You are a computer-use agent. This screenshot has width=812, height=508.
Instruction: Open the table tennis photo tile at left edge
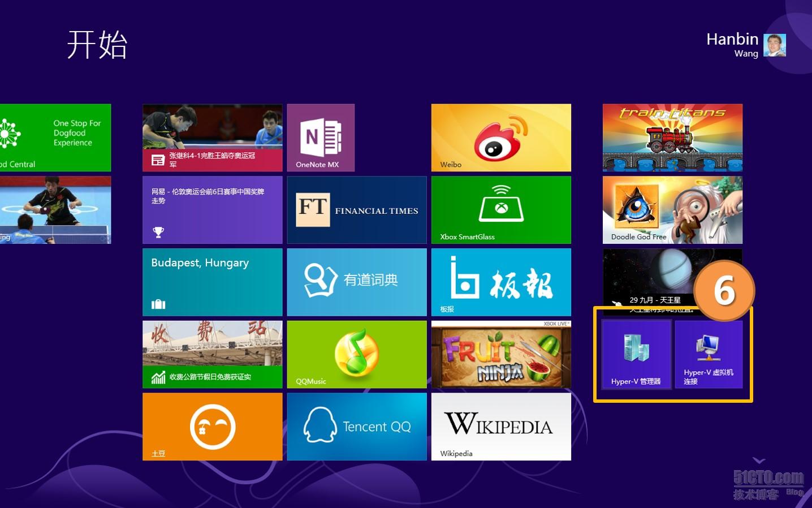coord(55,210)
